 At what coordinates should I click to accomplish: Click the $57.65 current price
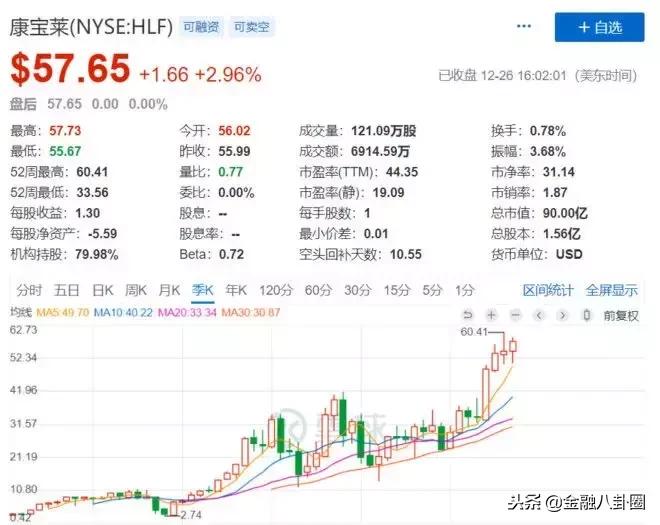coord(70,69)
